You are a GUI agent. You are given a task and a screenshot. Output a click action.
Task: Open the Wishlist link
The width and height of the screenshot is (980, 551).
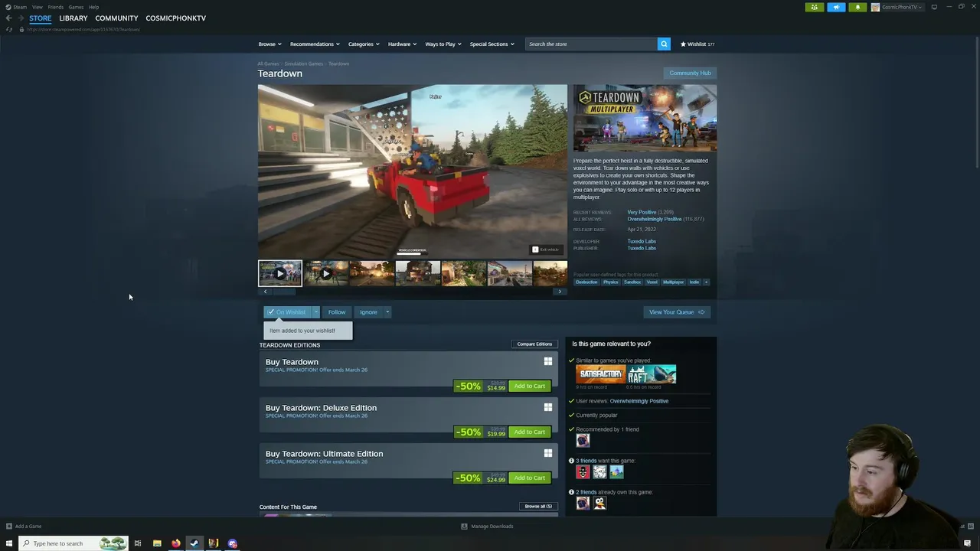click(697, 44)
